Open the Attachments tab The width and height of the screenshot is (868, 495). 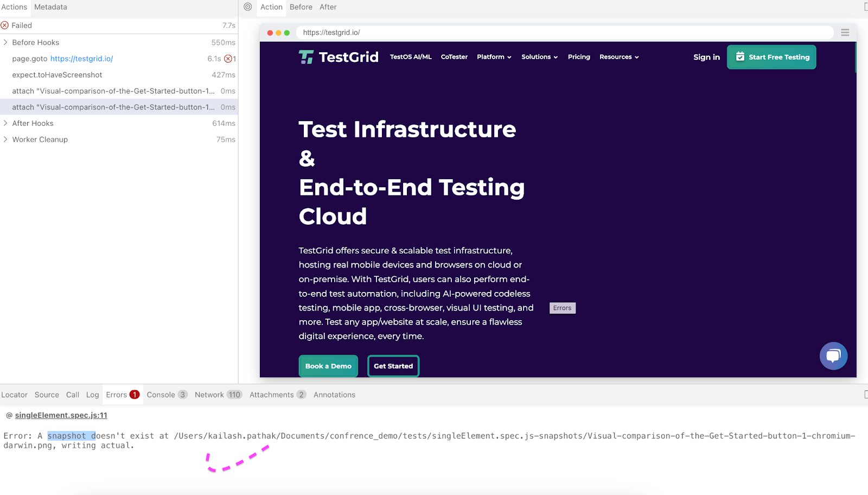point(278,395)
